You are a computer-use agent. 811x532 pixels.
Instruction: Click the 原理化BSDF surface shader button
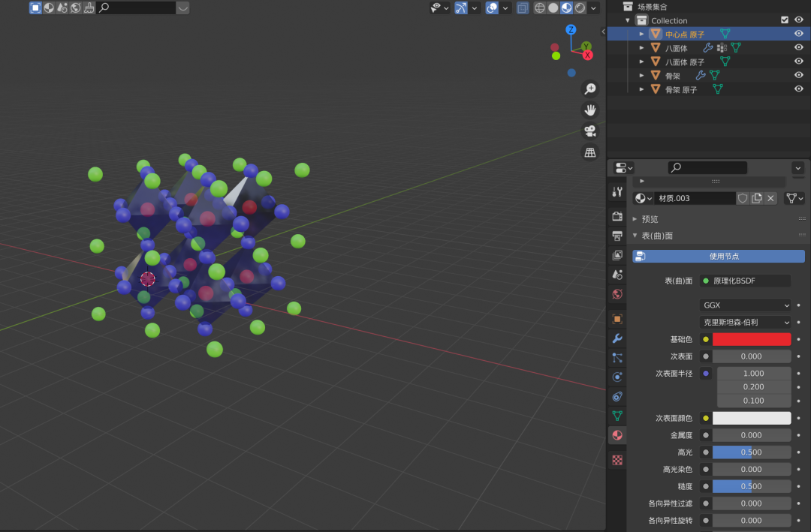click(x=746, y=281)
